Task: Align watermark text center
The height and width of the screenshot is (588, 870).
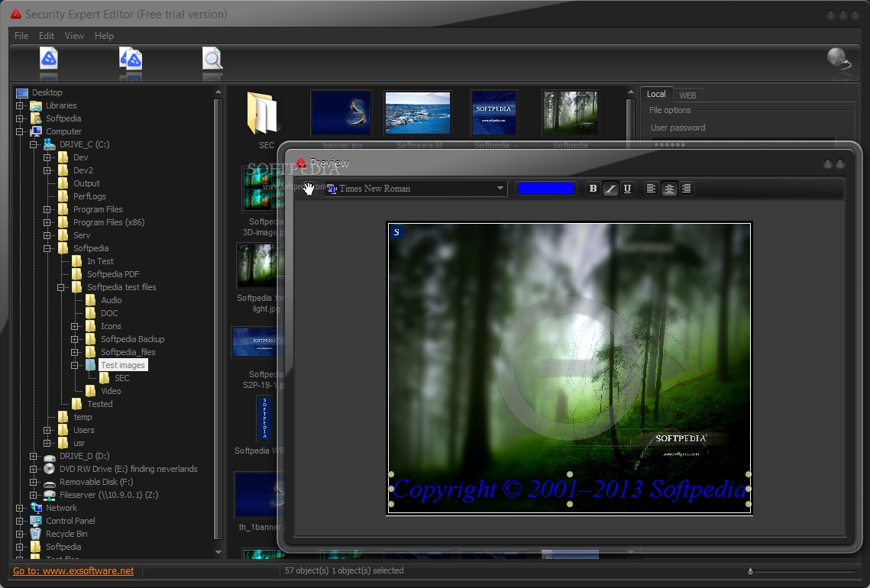Action: click(x=668, y=189)
